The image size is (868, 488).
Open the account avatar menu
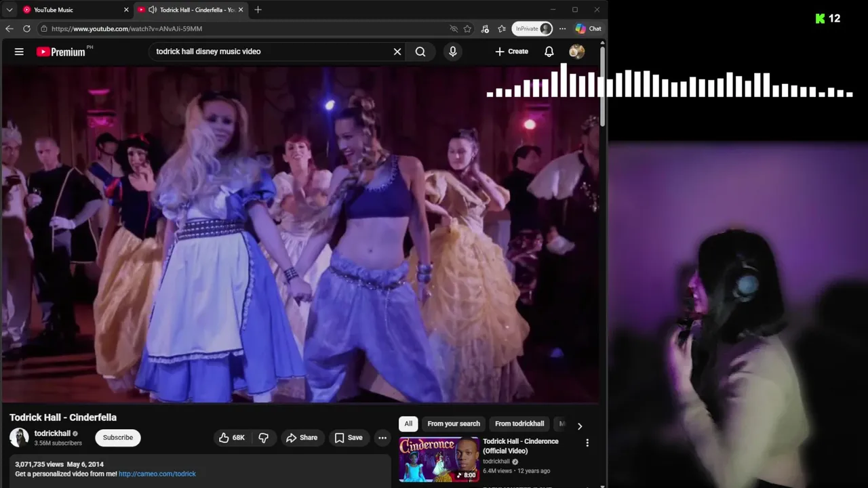click(577, 52)
